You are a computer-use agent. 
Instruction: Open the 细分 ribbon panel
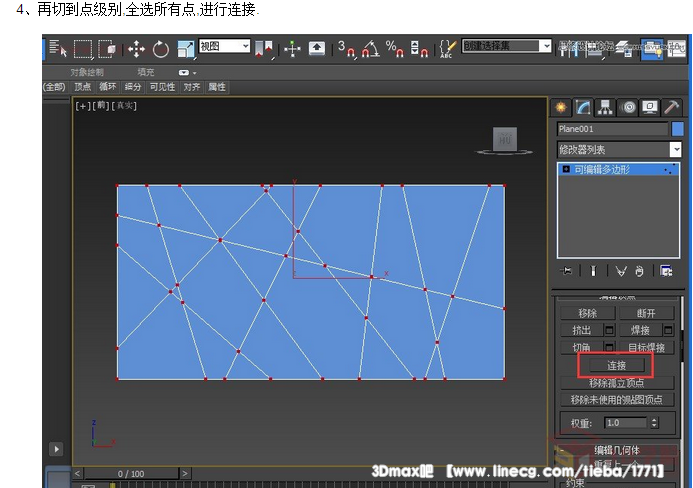click(133, 87)
